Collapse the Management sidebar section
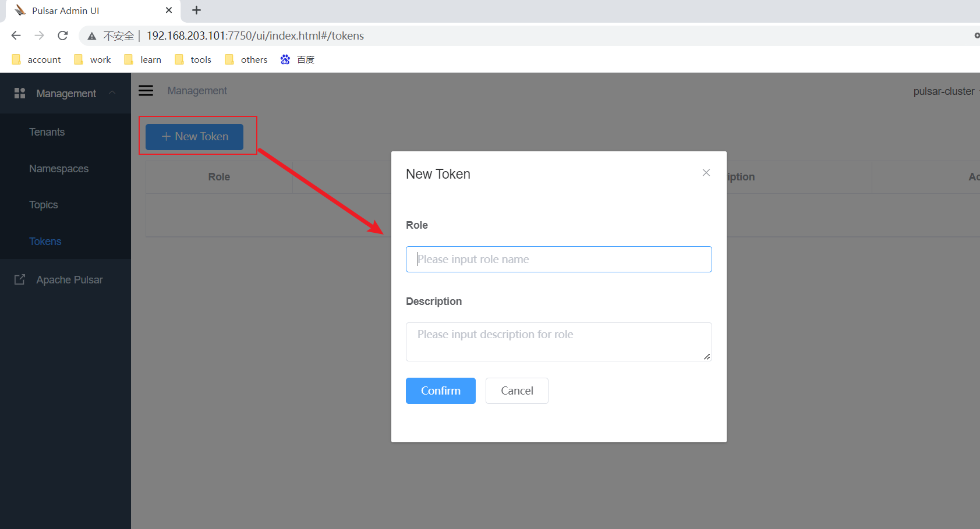Screen dimensions: 980x529 [112, 92]
